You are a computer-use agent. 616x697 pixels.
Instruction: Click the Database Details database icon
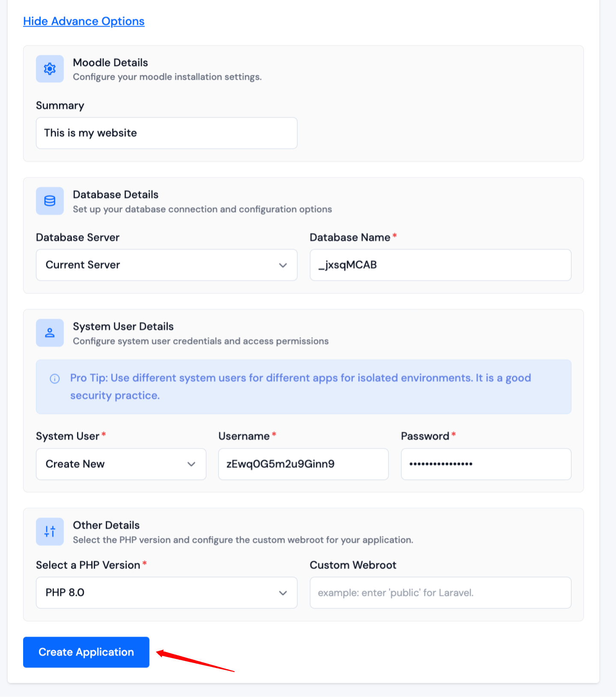click(49, 201)
